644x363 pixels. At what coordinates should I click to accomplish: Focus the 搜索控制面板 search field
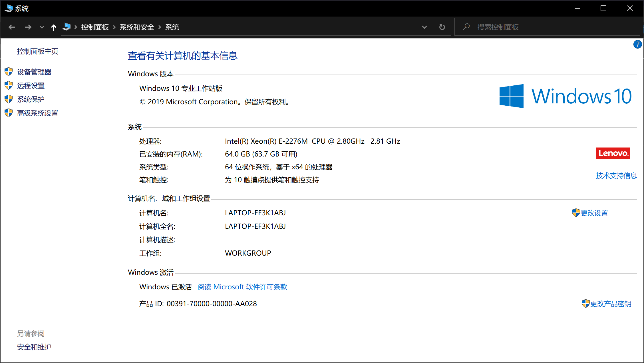click(x=547, y=27)
